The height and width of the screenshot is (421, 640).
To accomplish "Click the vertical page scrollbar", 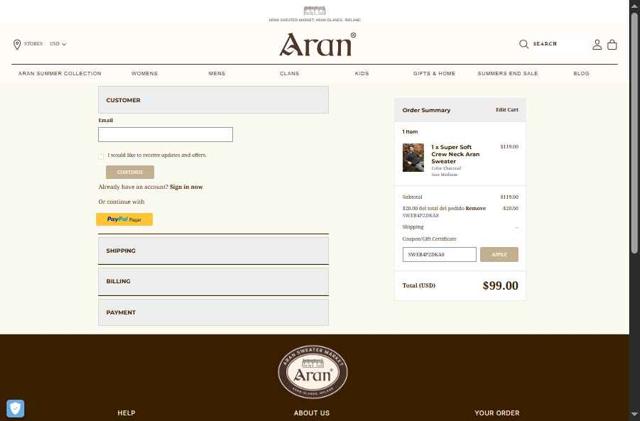I will point(634,133).
